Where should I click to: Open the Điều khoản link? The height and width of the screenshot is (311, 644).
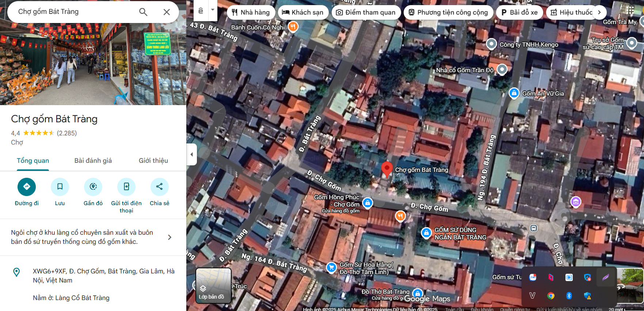pyautogui.click(x=482, y=309)
